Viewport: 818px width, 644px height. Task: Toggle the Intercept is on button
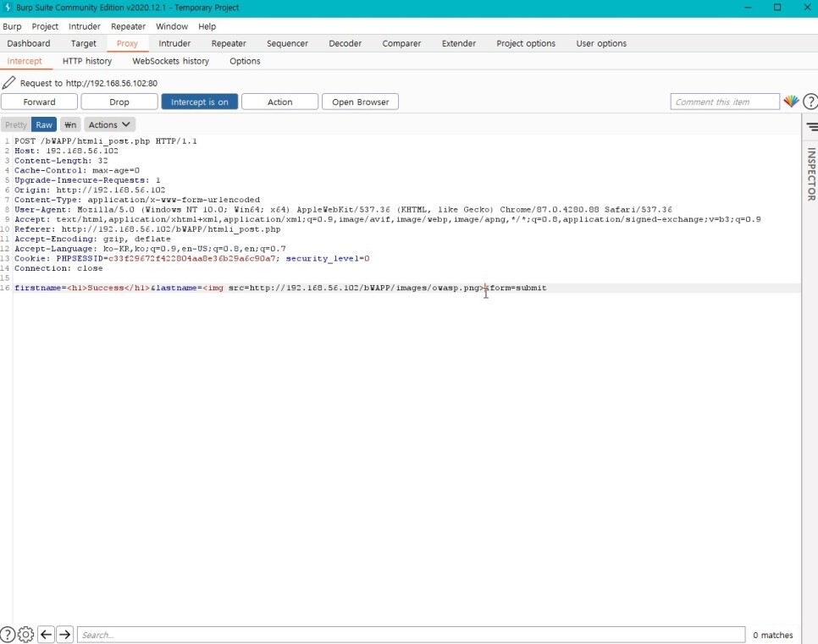tap(200, 102)
